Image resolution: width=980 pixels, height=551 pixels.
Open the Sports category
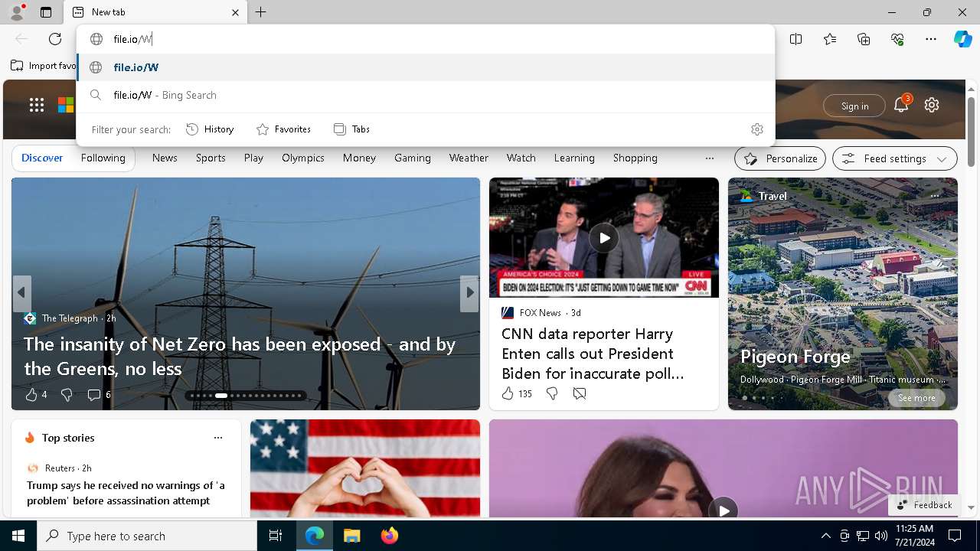211,158
